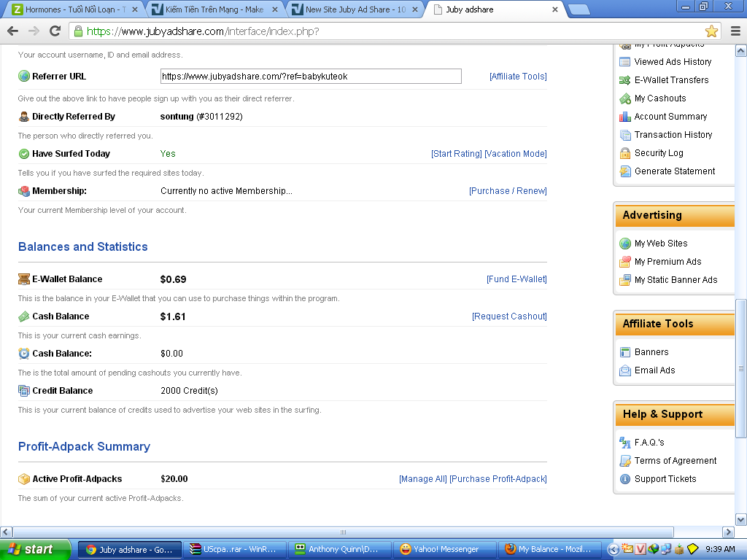Open the Transaction History link
Viewport: 747px width, 560px height.
coord(673,135)
